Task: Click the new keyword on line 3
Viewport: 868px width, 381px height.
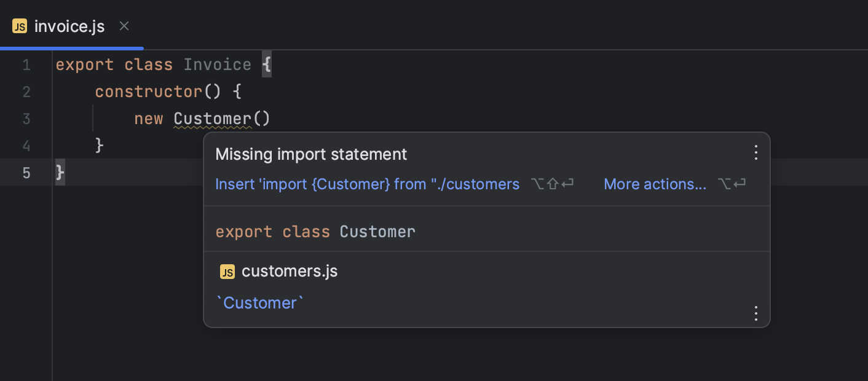Action: tap(149, 119)
